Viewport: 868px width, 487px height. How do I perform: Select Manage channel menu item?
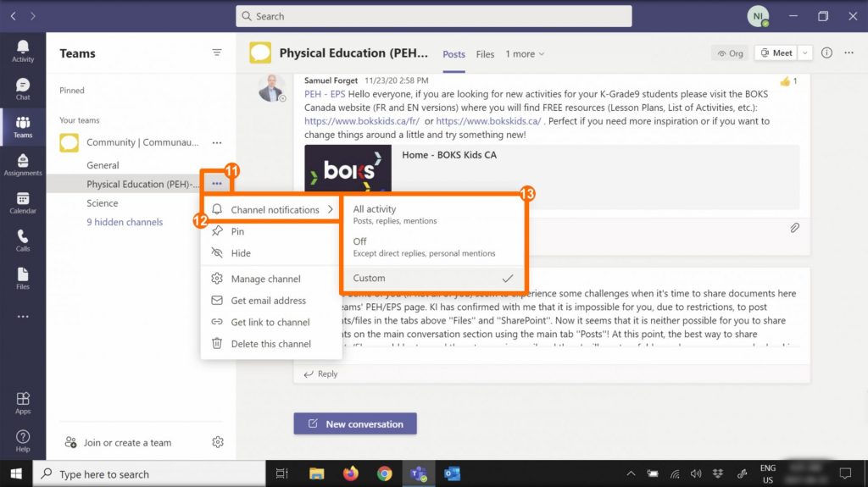271,279
